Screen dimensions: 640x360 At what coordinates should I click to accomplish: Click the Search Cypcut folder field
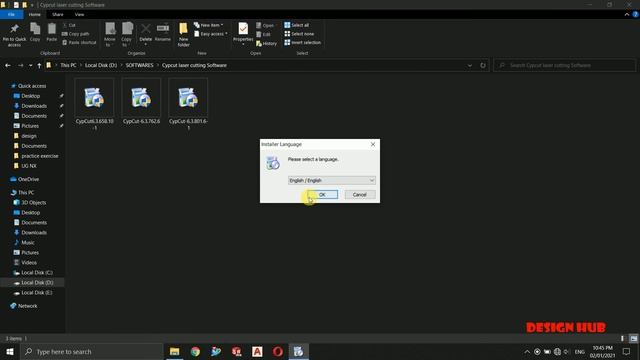tap(564, 65)
